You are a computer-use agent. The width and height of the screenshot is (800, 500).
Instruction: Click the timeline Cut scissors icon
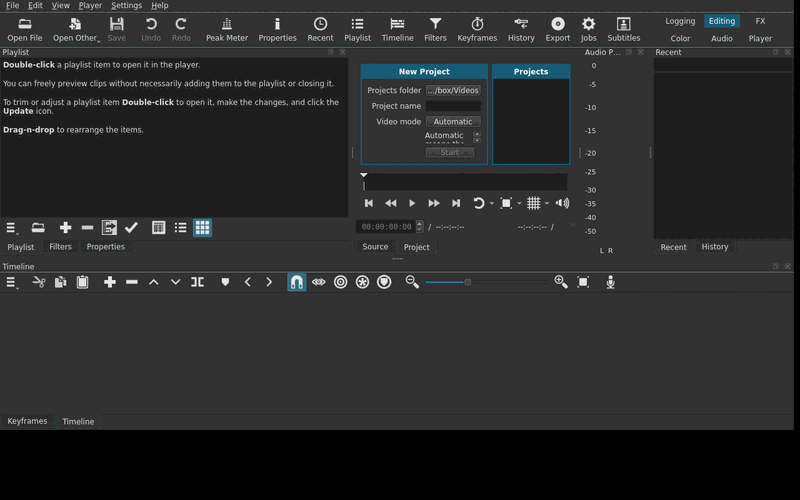pos(39,282)
